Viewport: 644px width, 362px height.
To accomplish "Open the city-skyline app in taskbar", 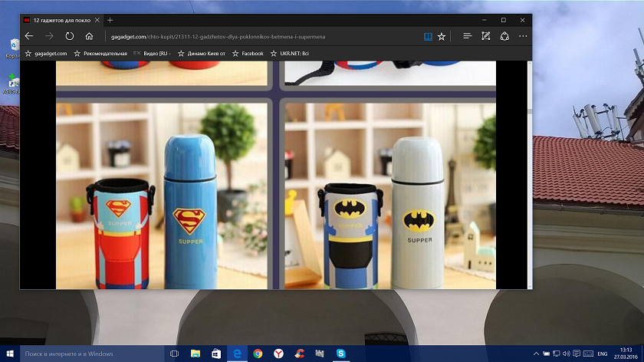I will [x=320, y=354].
